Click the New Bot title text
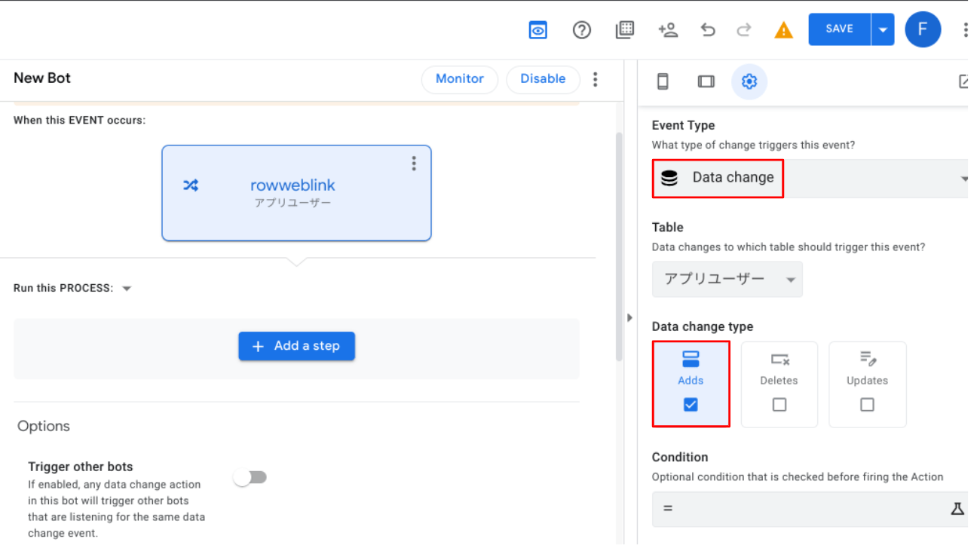Image resolution: width=980 pixels, height=551 pixels. [42, 78]
